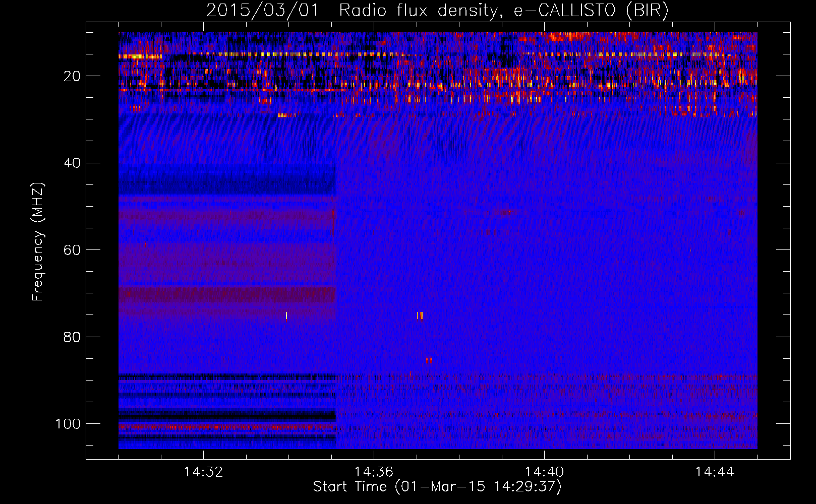Click the 14:36 time tick label
816x504 pixels.
374,472
